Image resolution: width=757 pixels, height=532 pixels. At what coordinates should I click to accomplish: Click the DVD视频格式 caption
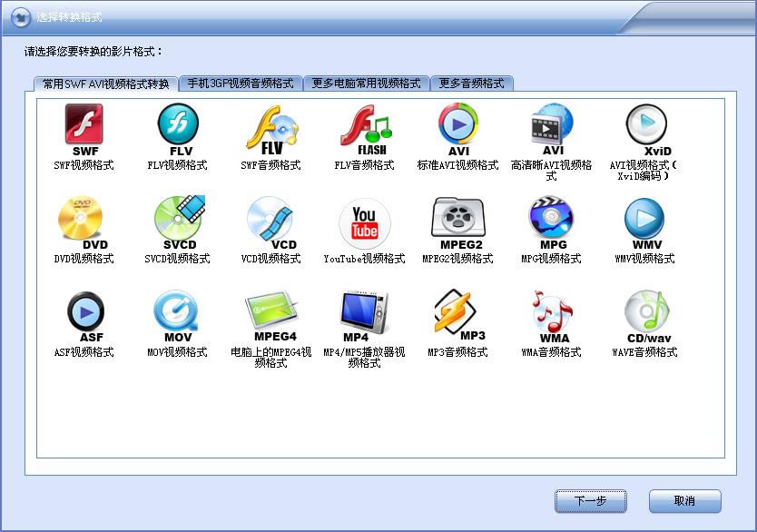pos(84,259)
